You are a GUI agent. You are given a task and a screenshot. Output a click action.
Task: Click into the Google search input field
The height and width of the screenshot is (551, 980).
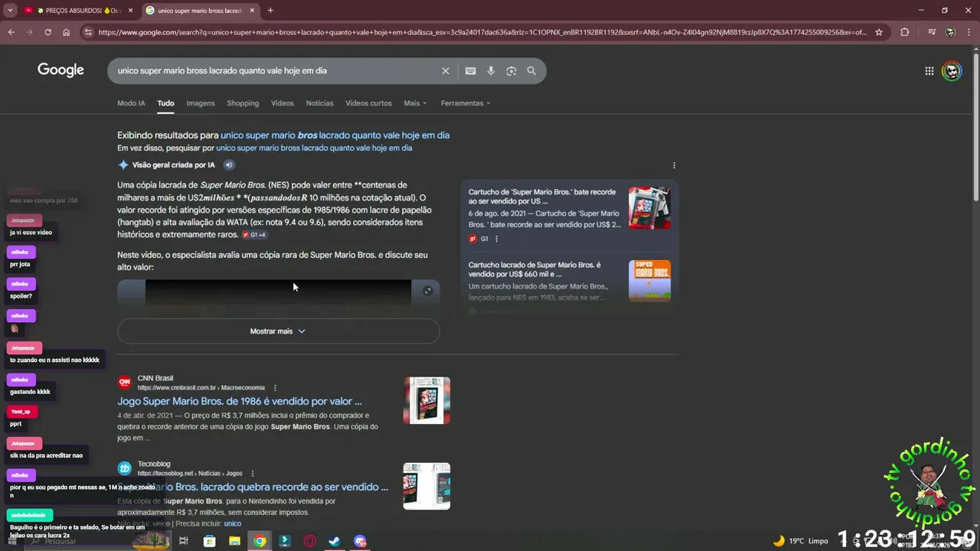point(276,70)
